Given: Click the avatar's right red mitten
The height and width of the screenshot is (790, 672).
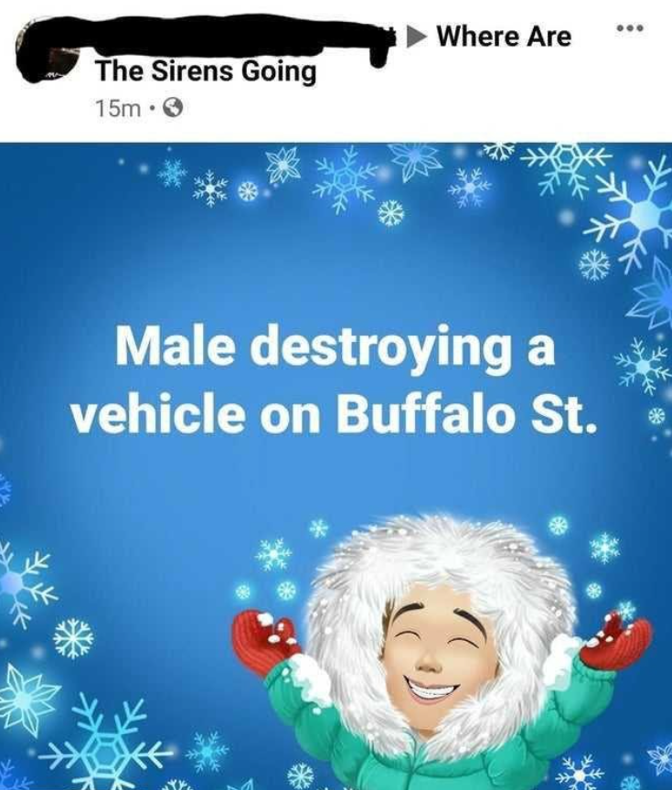Looking at the screenshot, I should tap(615, 640).
